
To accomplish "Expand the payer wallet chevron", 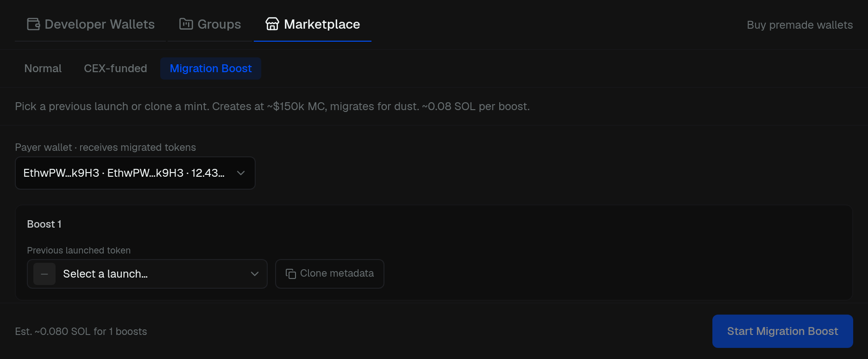I will 241,173.
